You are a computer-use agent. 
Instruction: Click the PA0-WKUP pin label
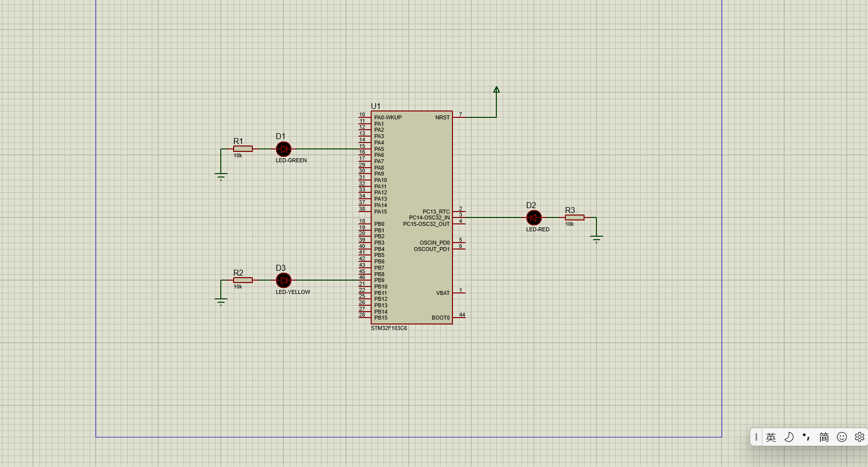tap(388, 117)
